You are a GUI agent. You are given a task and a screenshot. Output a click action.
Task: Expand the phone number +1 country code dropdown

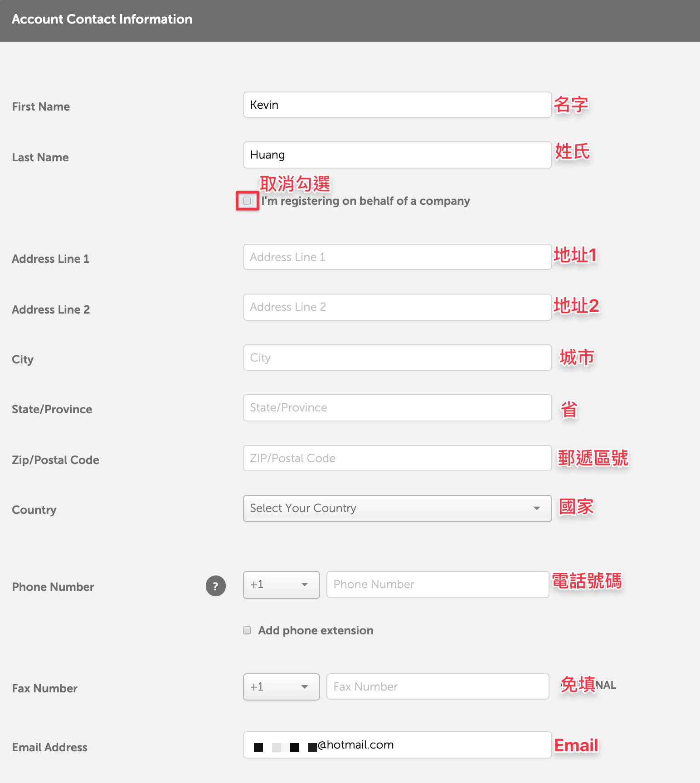pyautogui.click(x=282, y=585)
